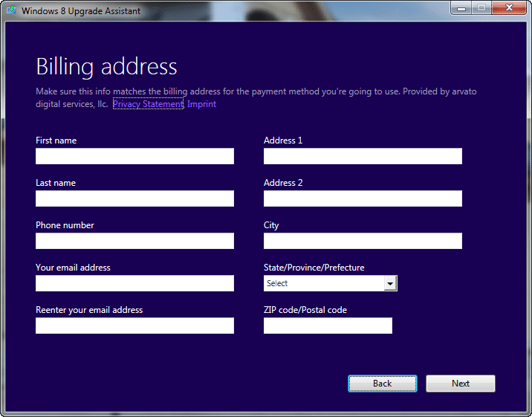
Task: Click the Your email address label
Action: (x=73, y=268)
